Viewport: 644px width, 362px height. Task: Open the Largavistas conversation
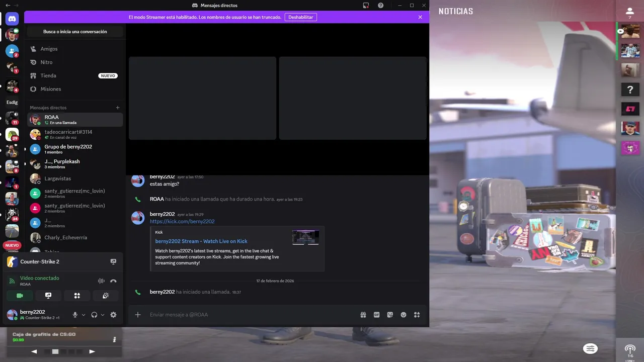coord(75,178)
